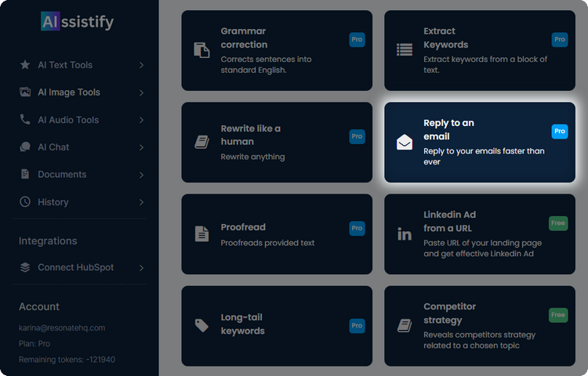Open History from the sidebar
The height and width of the screenshot is (376, 588).
coord(53,202)
